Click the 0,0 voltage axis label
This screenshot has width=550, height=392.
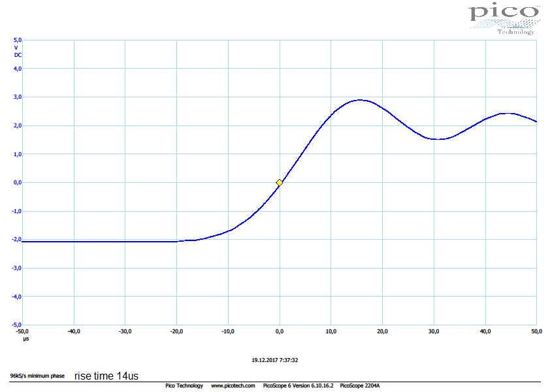pyautogui.click(x=18, y=182)
